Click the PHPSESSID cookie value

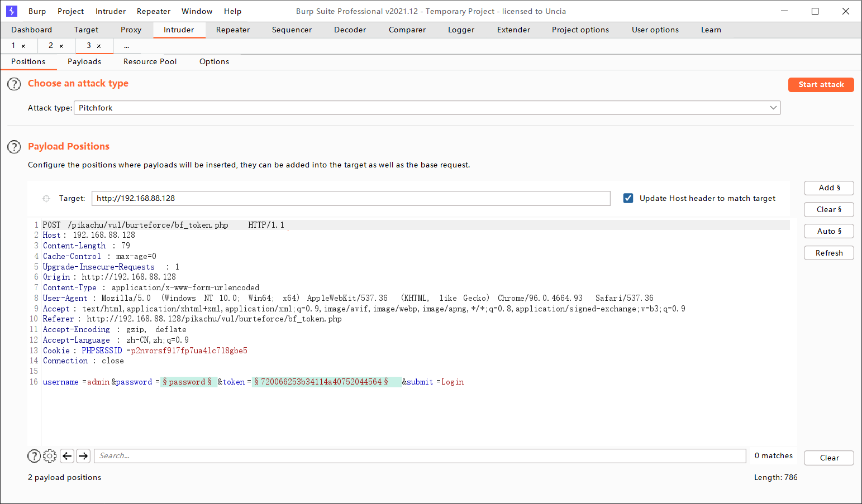tap(189, 351)
